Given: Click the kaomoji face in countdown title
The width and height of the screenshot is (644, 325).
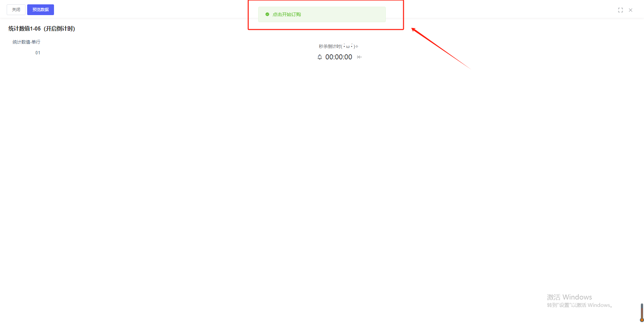Looking at the screenshot, I should pos(348,46).
